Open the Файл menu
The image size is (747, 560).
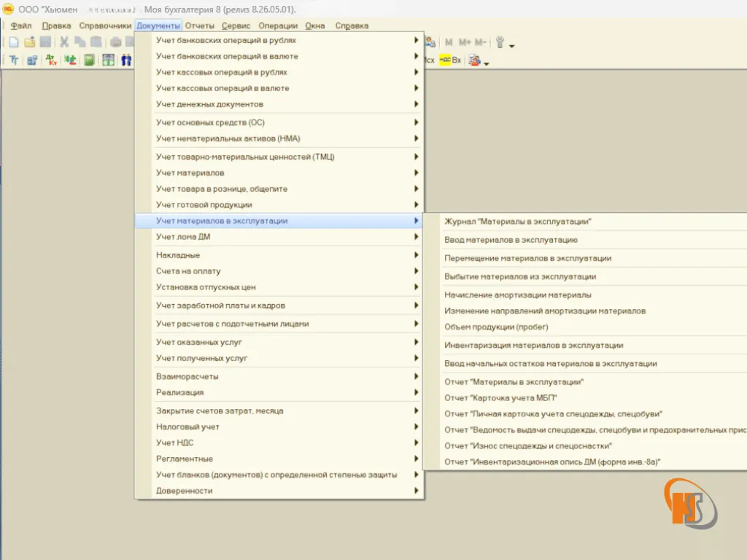[21, 26]
